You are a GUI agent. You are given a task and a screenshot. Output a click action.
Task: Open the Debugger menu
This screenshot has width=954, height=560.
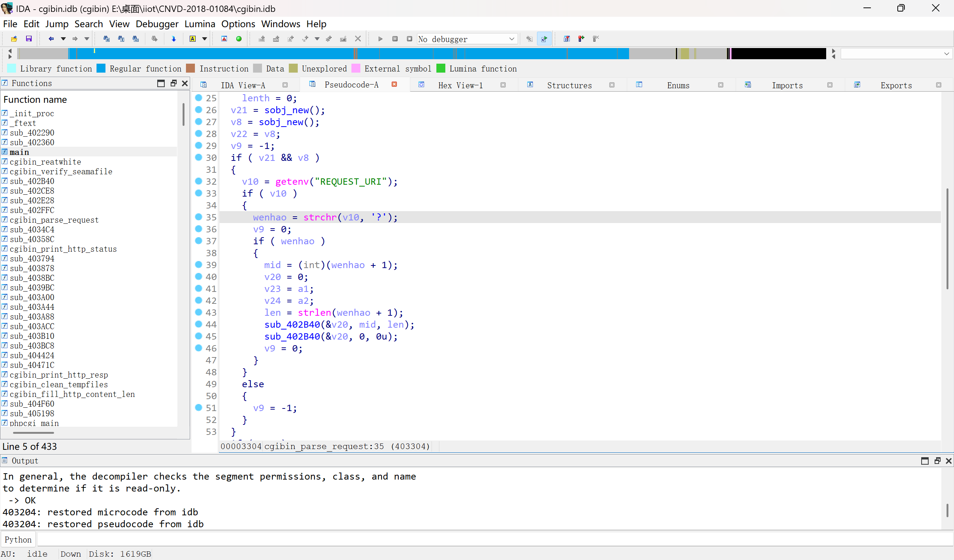click(157, 24)
